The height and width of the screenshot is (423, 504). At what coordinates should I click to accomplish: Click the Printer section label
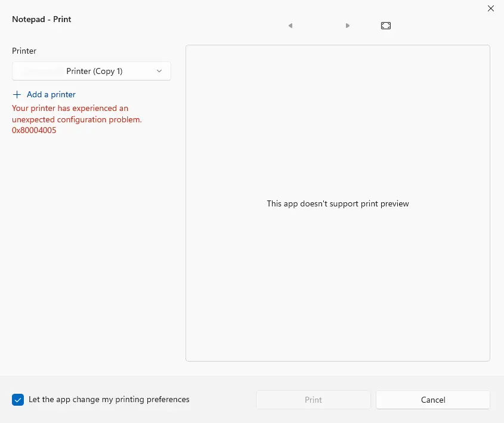click(24, 51)
